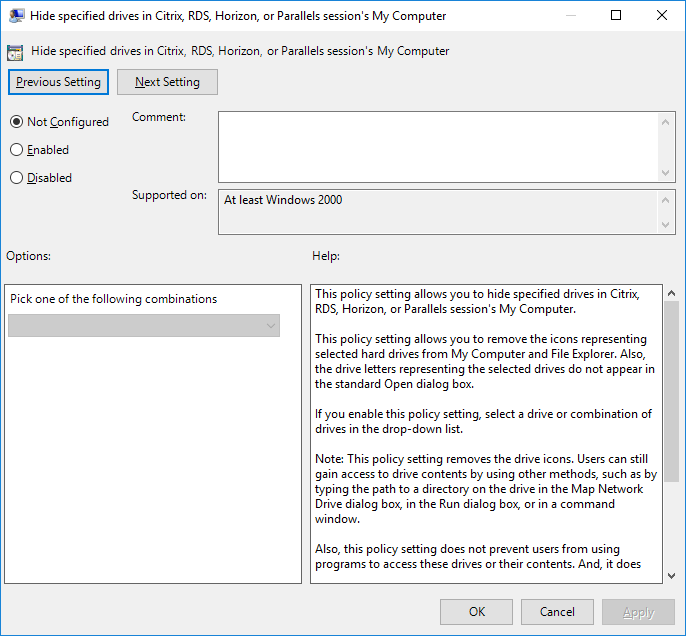The width and height of the screenshot is (686, 636).
Task: Click the setting icon beside the policy heading
Action: pos(15,52)
